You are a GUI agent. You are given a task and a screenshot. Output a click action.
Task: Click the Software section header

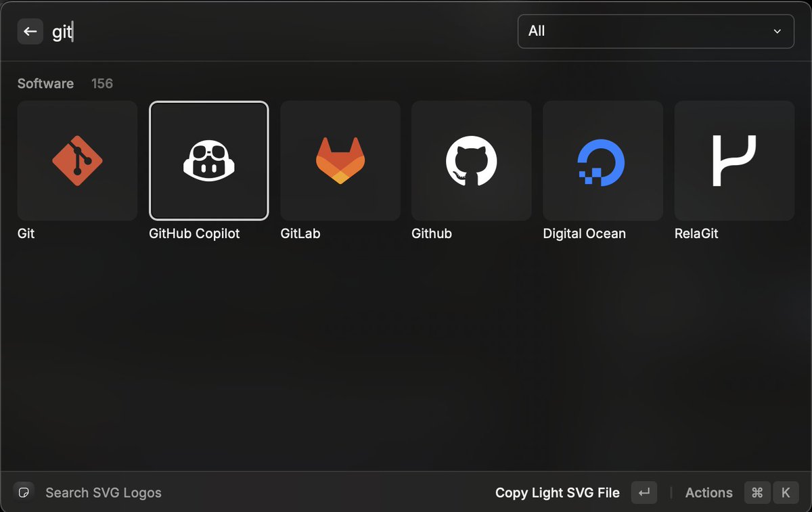(45, 84)
